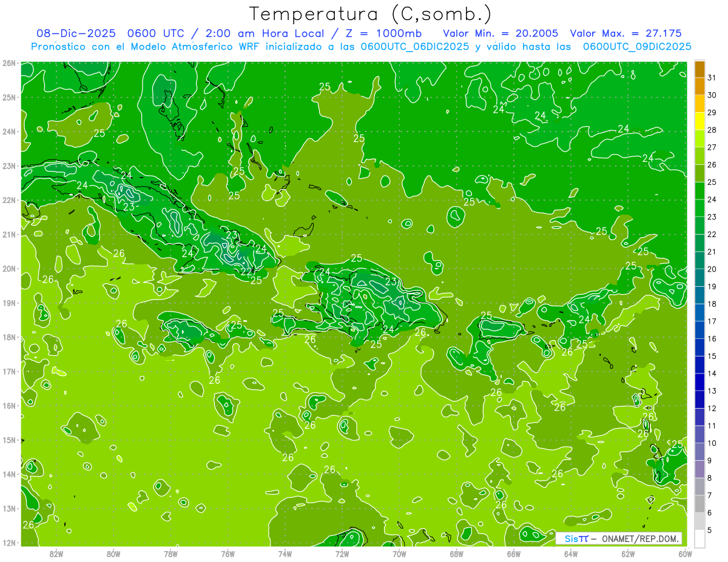The width and height of the screenshot is (728, 562).
Task: Click the latitude label "20N"
Action: pyautogui.click(x=10, y=269)
